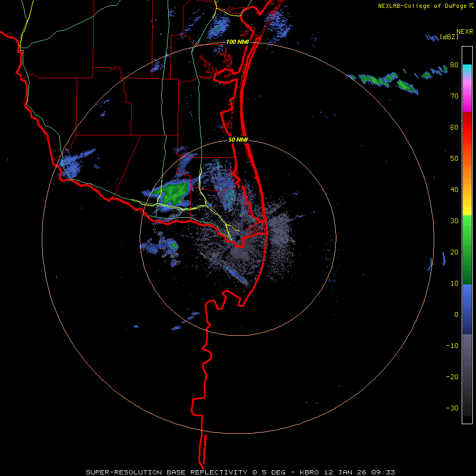
Task: Click the 10 dBZ value on the scale
Action: (454, 283)
